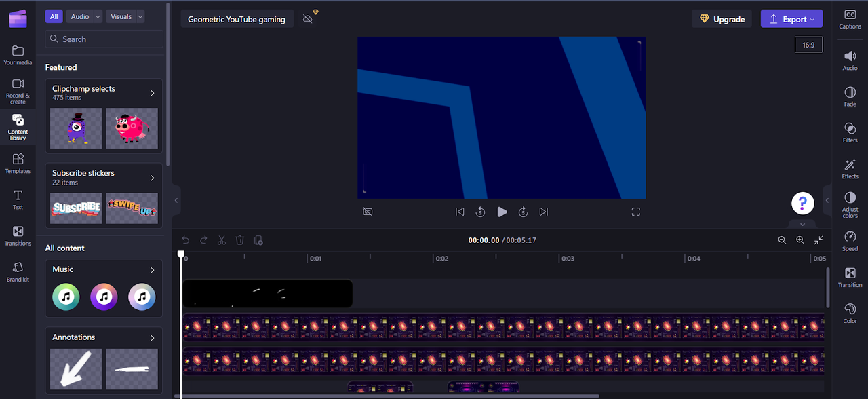This screenshot has height=399, width=868.
Task: Expand the Annotations category
Action: 152,337
